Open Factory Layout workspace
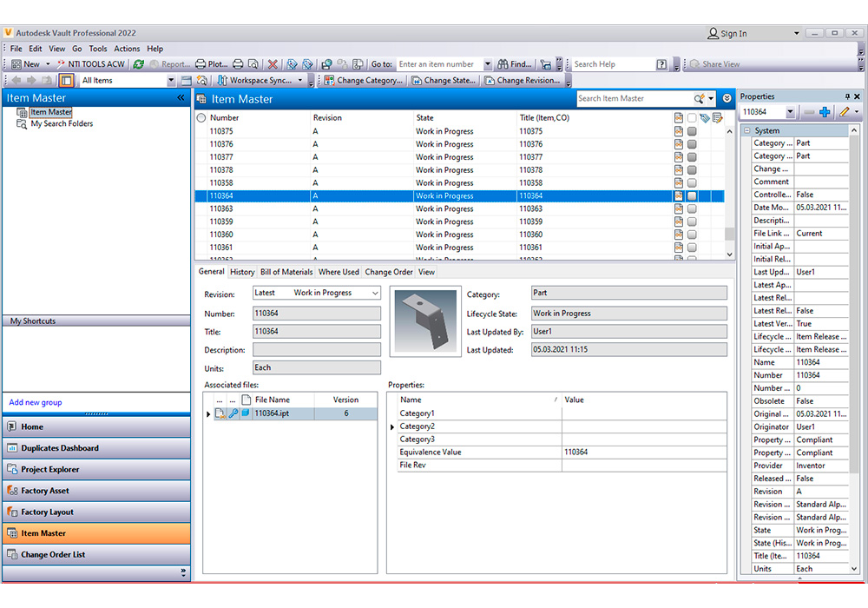The width and height of the screenshot is (868, 608). coord(96,512)
